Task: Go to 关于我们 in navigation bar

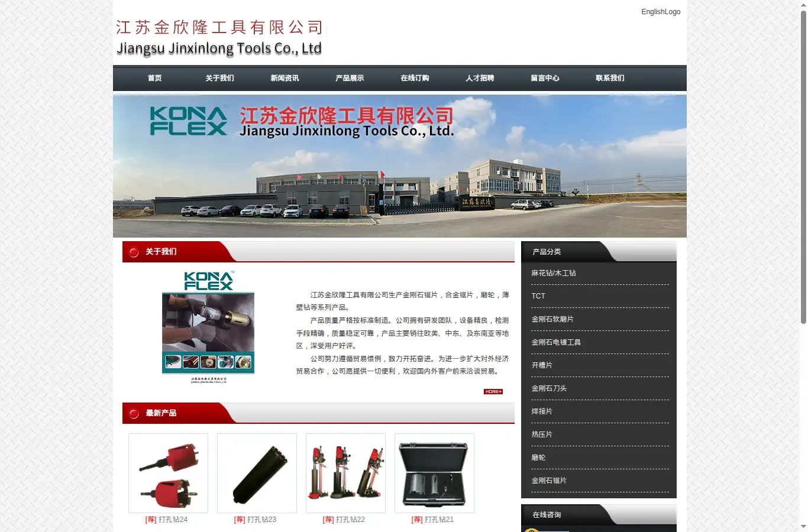Action: 219,78
